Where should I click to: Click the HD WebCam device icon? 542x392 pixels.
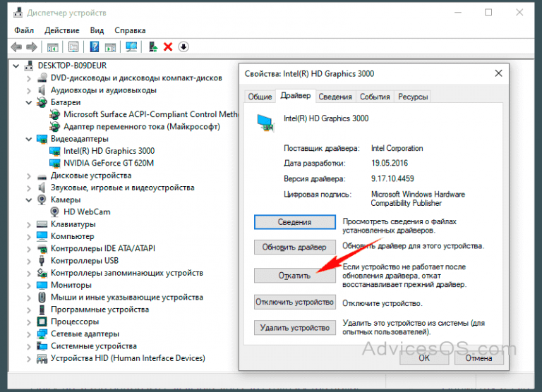[54, 212]
